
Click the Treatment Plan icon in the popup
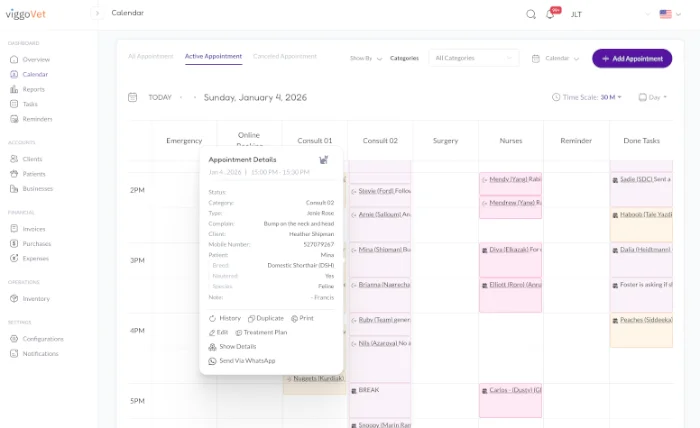[239, 332]
